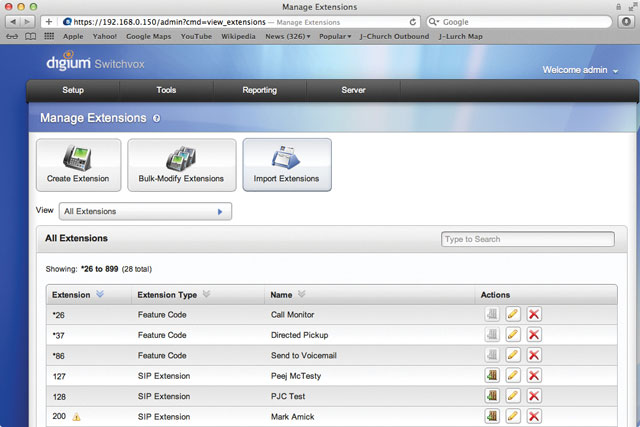Sort by Extension column arrow
Viewport: 640px width, 427px height.
100,294
